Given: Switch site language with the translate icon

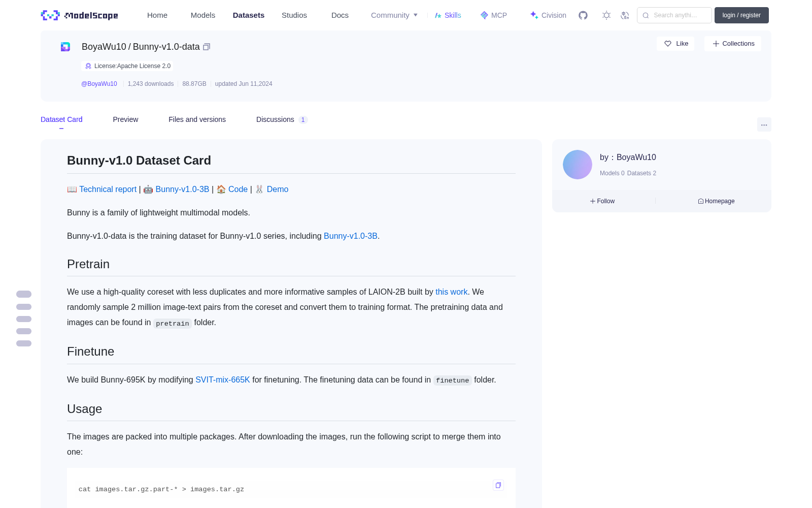Looking at the screenshot, I should [625, 15].
